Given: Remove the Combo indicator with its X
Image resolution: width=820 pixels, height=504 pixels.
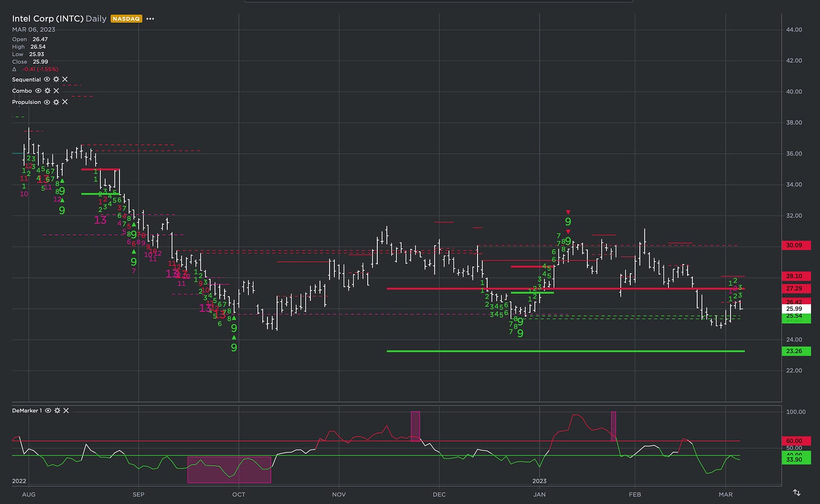Looking at the screenshot, I should (x=56, y=91).
